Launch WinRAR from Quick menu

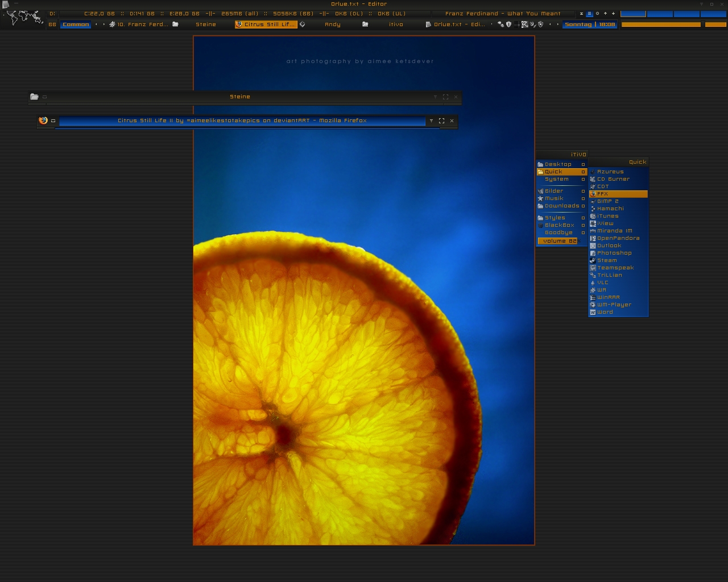point(618,297)
